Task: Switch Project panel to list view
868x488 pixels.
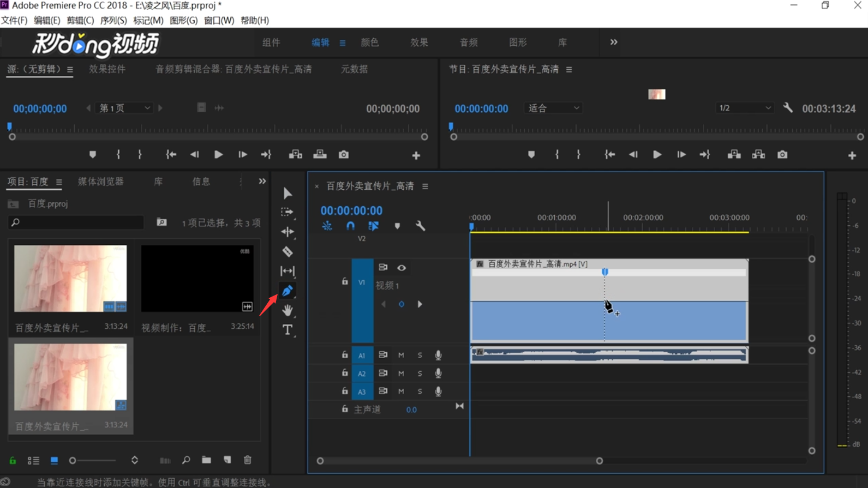Action: pyautogui.click(x=33, y=460)
